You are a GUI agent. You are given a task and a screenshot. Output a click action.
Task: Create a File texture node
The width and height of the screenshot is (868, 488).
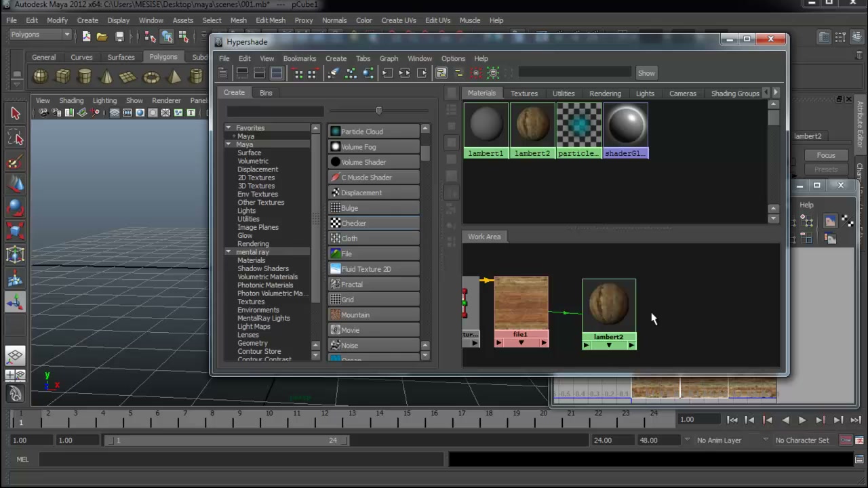374,253
